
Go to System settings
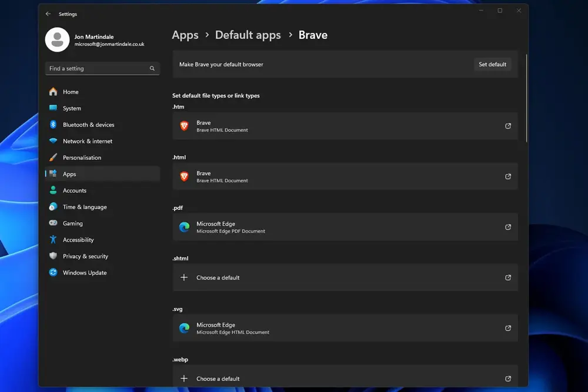coord(102,108)
